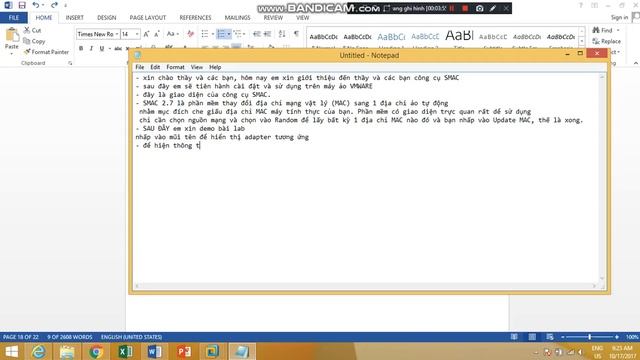Open the Find dropdown arrow
640x360 pixels.
click(x=618, y=31)
